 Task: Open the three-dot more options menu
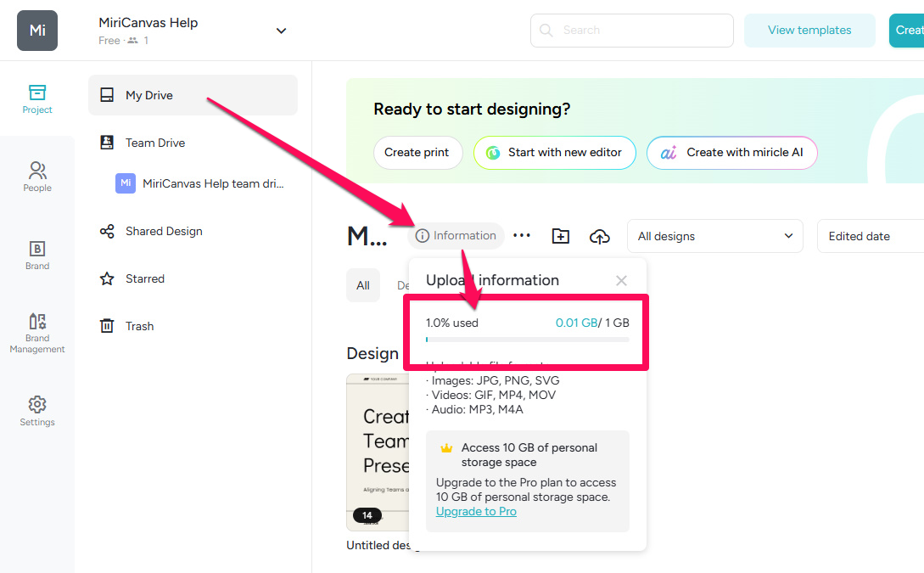pos(522,236)
